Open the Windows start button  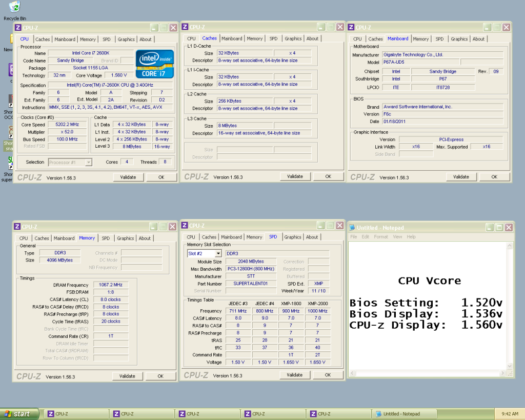pyautogui.click(x=19, y=414)
